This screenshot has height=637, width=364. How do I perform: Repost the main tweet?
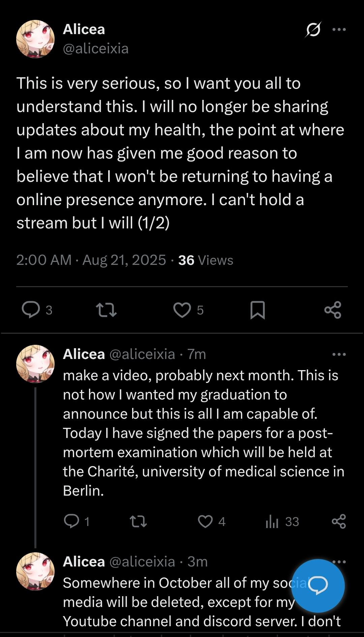click(x=106, y=310)
